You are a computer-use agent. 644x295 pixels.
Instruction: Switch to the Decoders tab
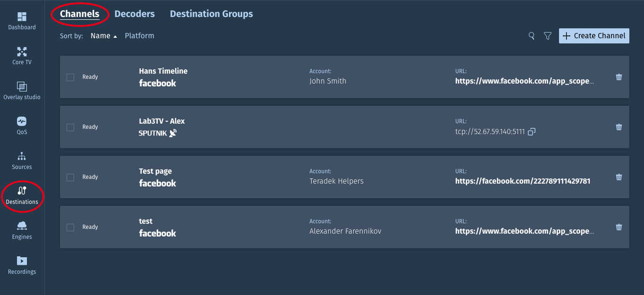135,14
